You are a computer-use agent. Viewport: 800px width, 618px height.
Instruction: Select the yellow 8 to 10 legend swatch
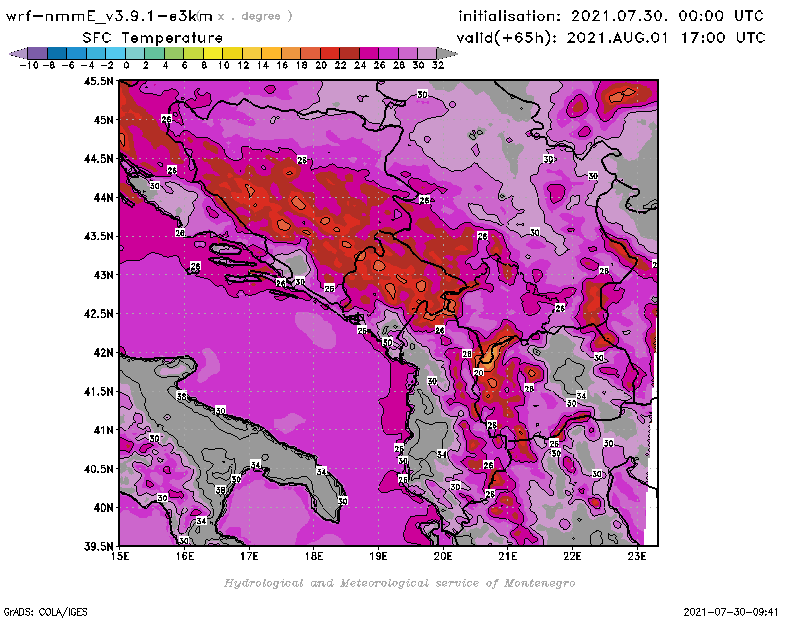tap(213, 53)
